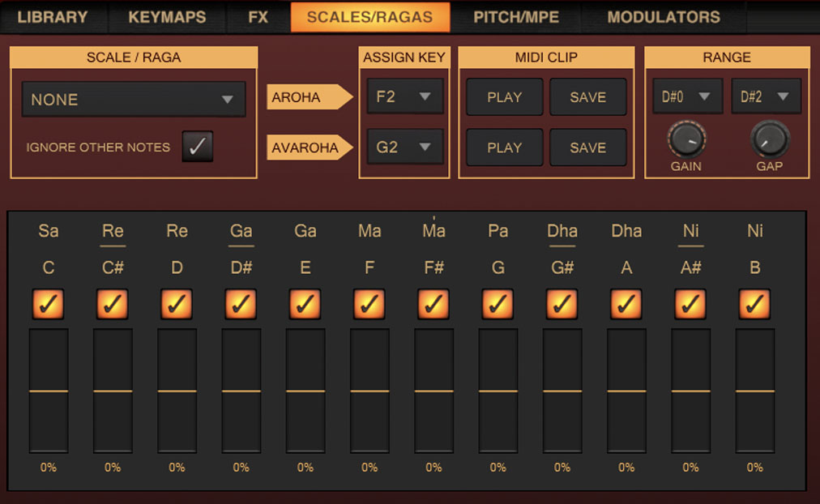Image resolution: width=820 pixels, height=504 pixels.
Task: Switch to the MODULATORS tab
Action: pos(663,17)
